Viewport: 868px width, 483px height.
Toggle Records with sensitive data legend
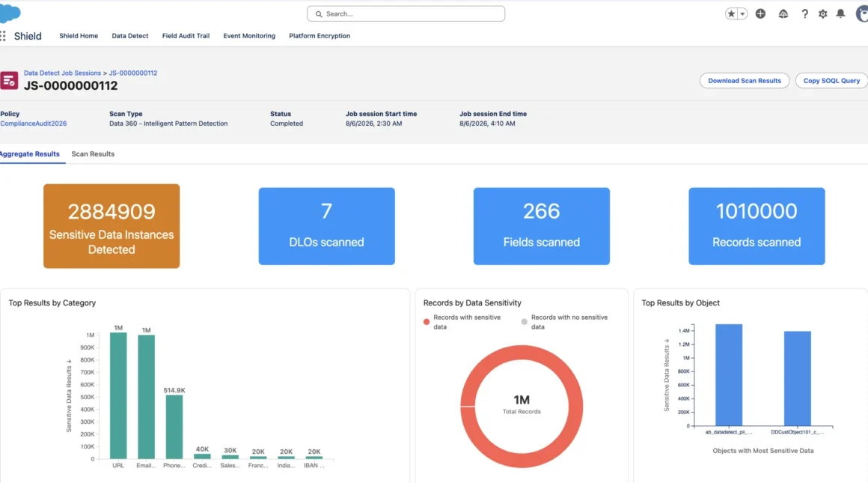click(x=462, y=322)
